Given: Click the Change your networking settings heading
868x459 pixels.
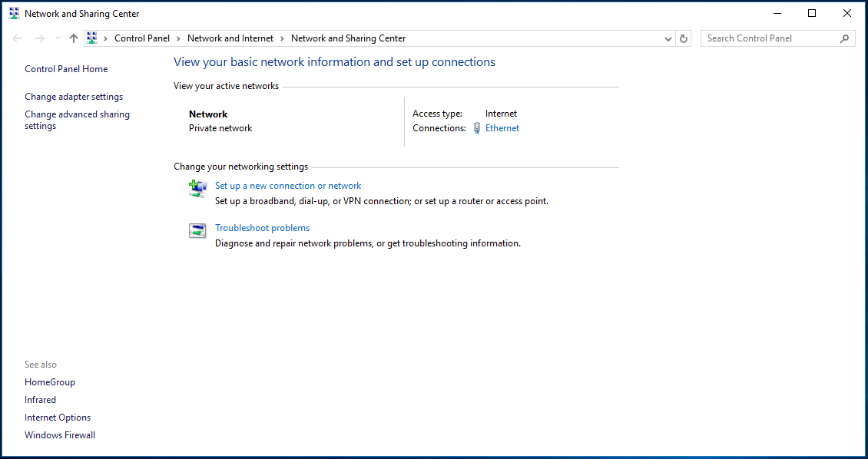Looking at the screenshot, I should [240, 167].
